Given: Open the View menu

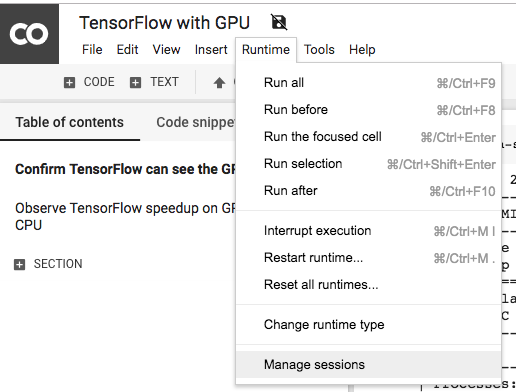Looking at the screenshot, I should (x=166, y=50).
